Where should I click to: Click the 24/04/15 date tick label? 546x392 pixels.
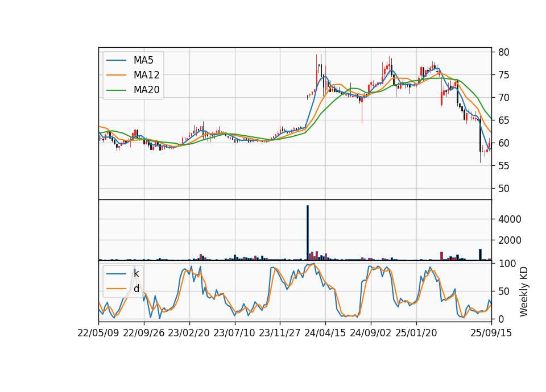[325, 333]
